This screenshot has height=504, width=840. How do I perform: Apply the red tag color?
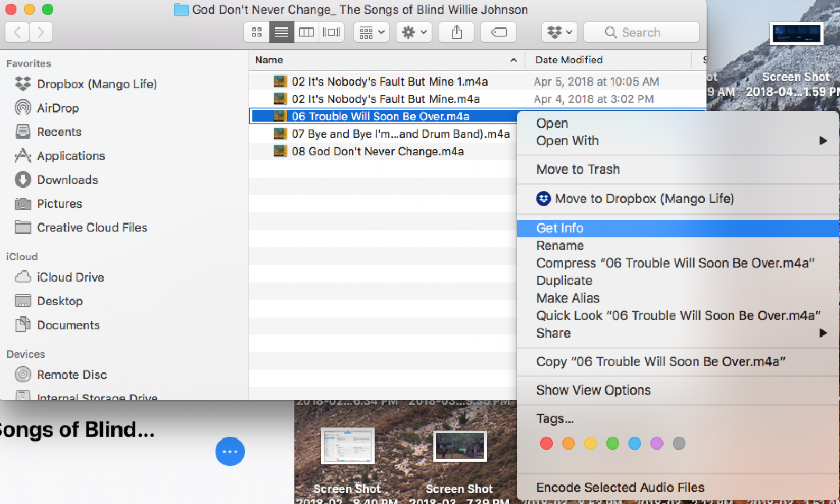pos(546,443)
